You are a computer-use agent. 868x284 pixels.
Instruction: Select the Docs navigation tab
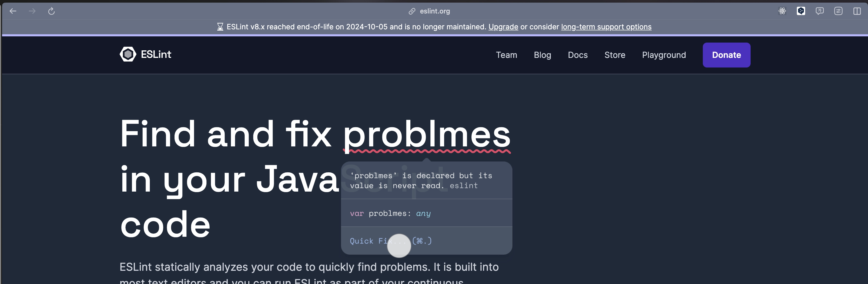[578, 55]
